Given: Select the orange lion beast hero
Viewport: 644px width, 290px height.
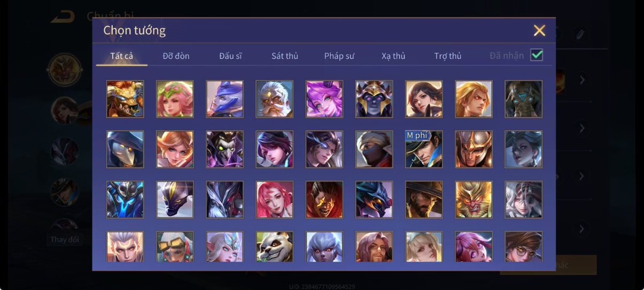Looking at the screenshot, I should (125, 99).
